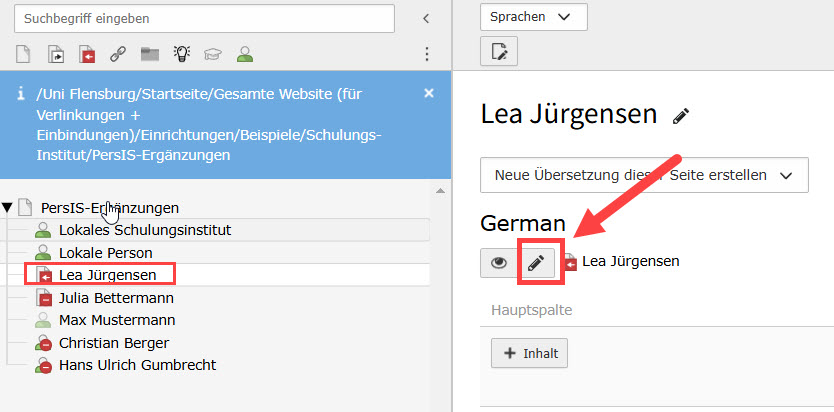Viewport: 834px width, 412px height.
Task: Click the folder icon in toolbar
Action: (149, 54)
